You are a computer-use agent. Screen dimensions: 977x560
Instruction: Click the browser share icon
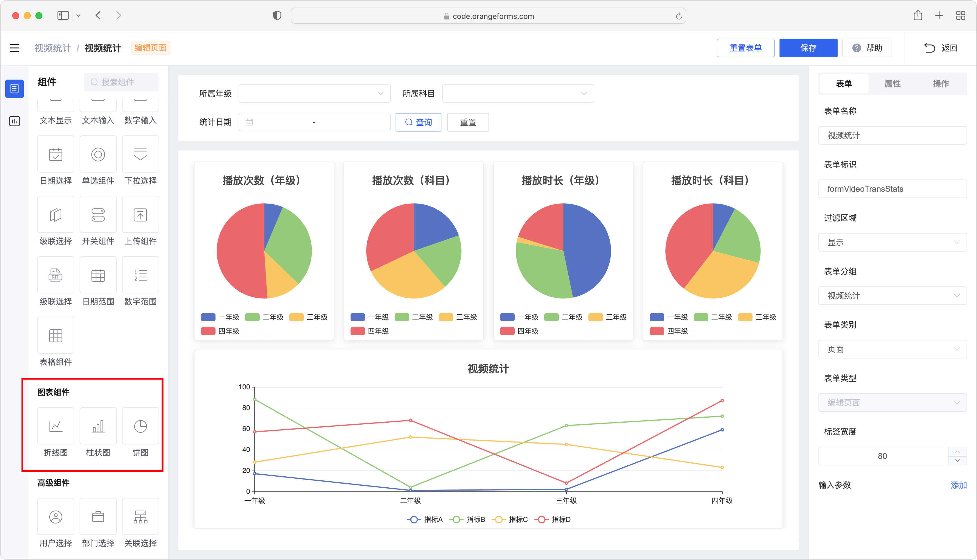[918, 15]
